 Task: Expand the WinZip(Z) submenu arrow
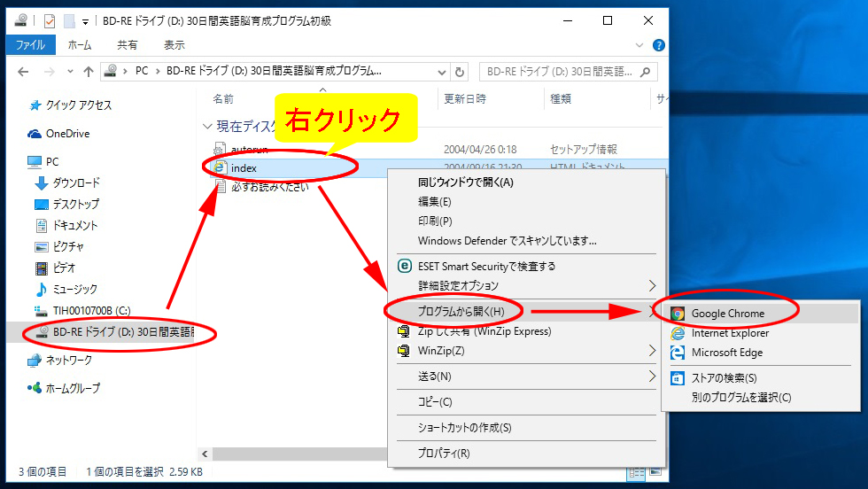click(652, 351)
